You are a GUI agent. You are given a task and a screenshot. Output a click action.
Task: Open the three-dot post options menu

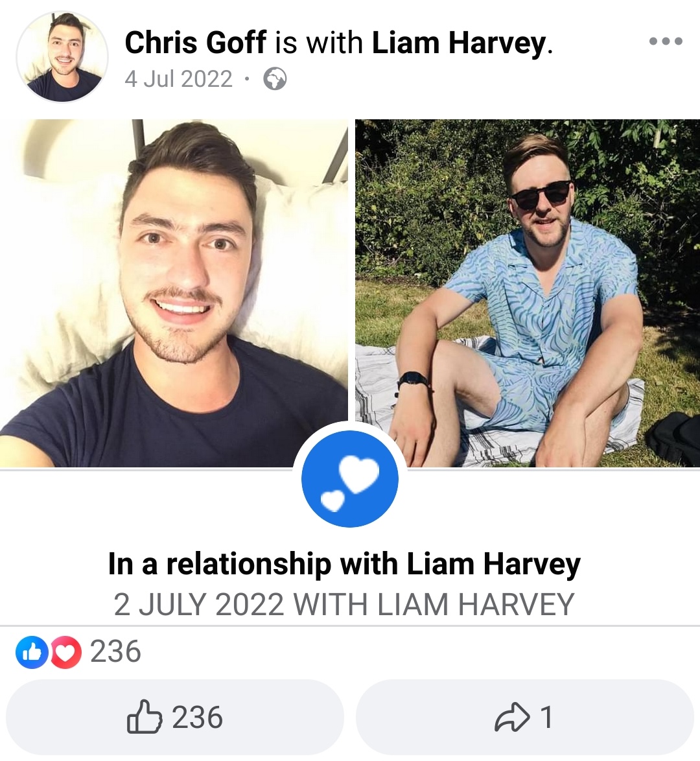(x=666, y=41)
